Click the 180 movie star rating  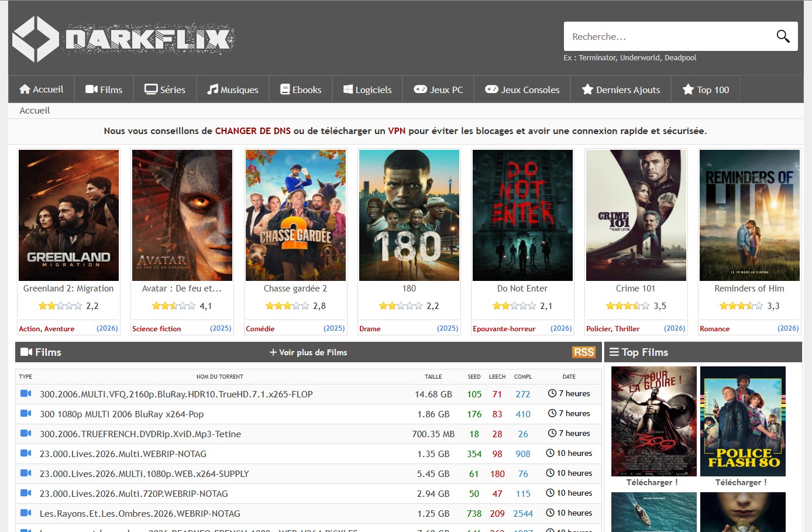[x=401, y=306]
